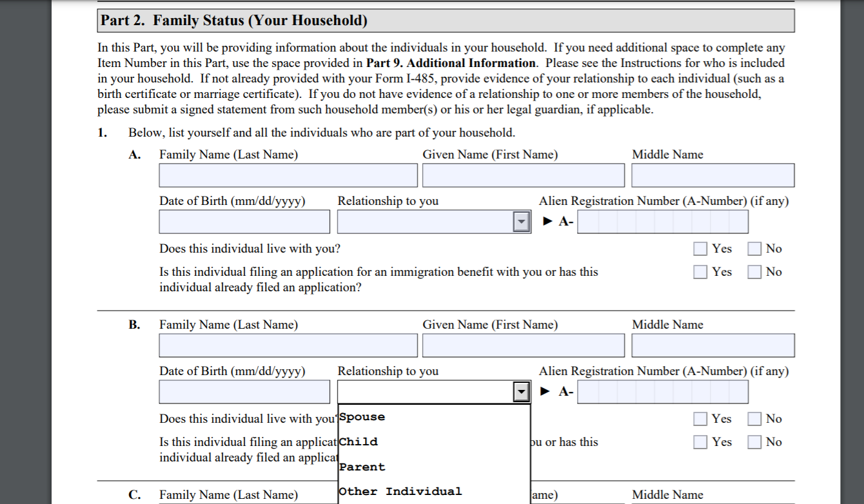Click Section A Family Name field
Viewport: 864px width, 504px height.
coord(288,175)
